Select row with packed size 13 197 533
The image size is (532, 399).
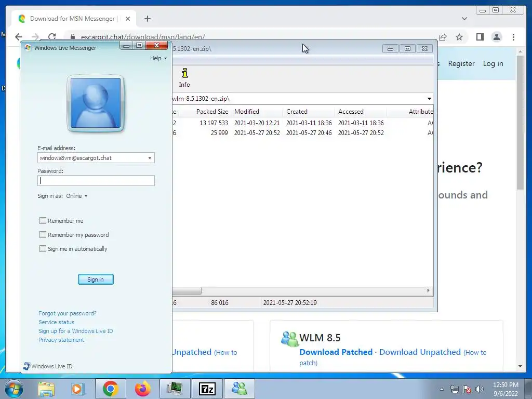point(302,123)
